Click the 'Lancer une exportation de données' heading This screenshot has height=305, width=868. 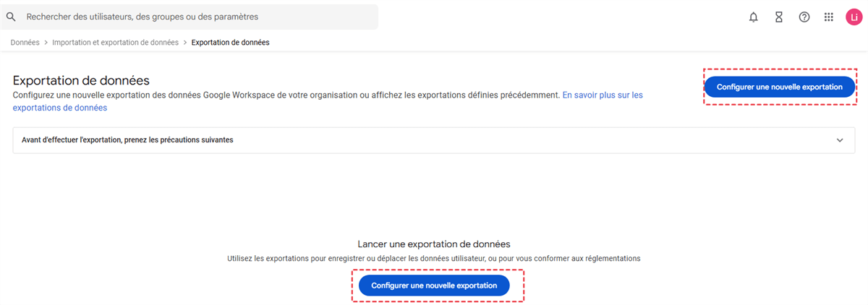pos(434,244)
